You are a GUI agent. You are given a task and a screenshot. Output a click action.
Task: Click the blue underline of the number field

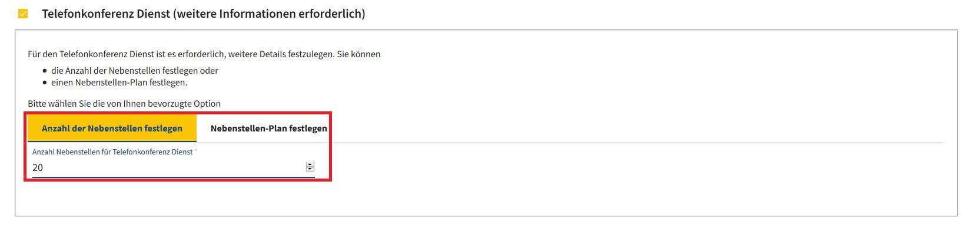point(173,176)
